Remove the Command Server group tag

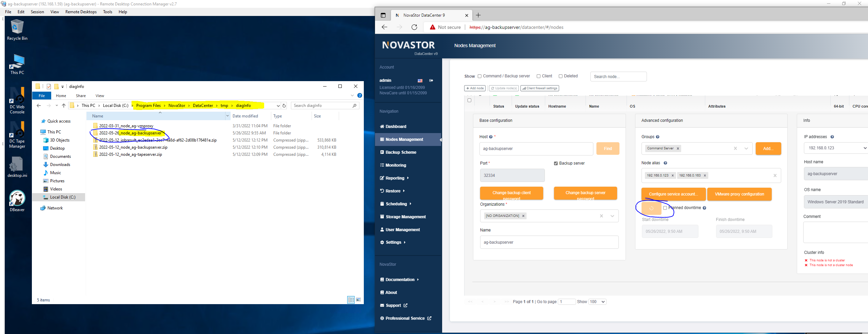point(678,148)
